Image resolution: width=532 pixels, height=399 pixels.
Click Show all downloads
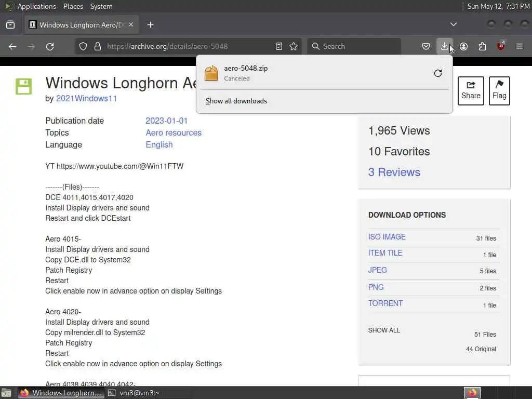236,101
